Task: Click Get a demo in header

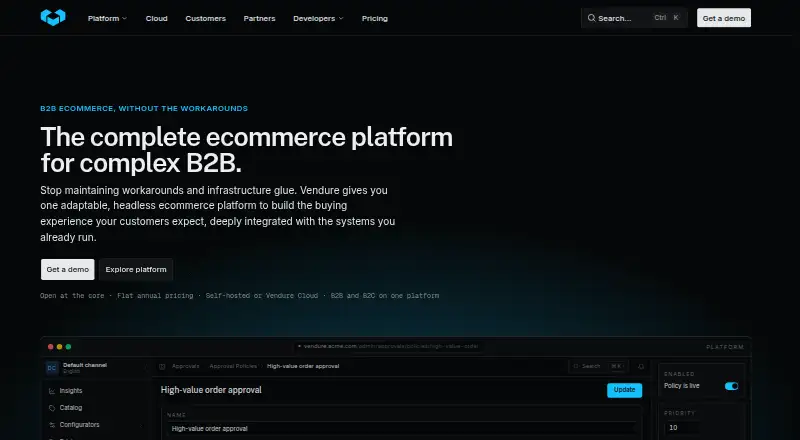Action: [723, 18]
